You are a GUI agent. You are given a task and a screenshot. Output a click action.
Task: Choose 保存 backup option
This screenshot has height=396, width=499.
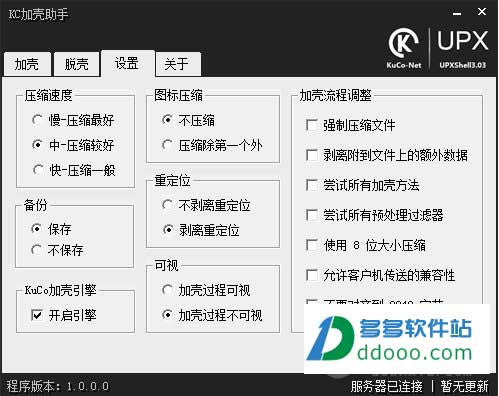(x=51, y=229)
